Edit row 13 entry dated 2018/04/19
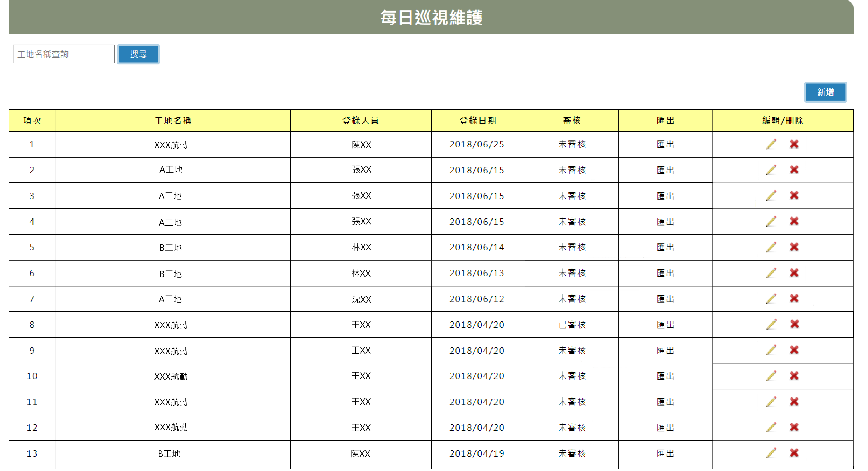 (x=771, y=453)
